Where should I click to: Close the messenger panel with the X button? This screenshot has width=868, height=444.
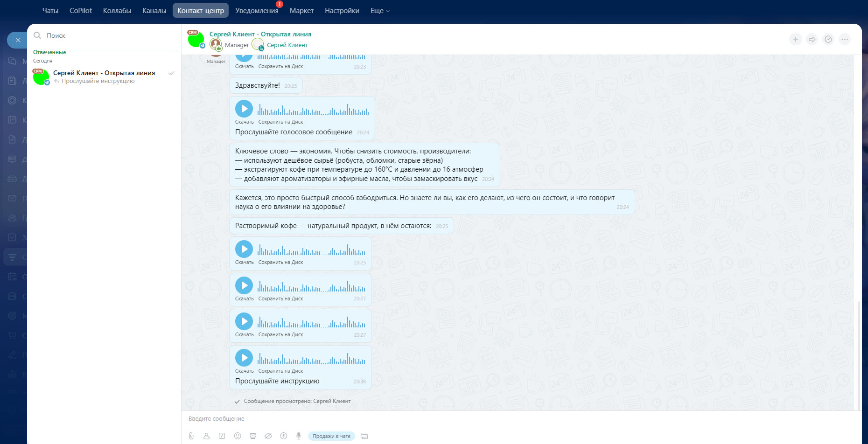(18, 40)
